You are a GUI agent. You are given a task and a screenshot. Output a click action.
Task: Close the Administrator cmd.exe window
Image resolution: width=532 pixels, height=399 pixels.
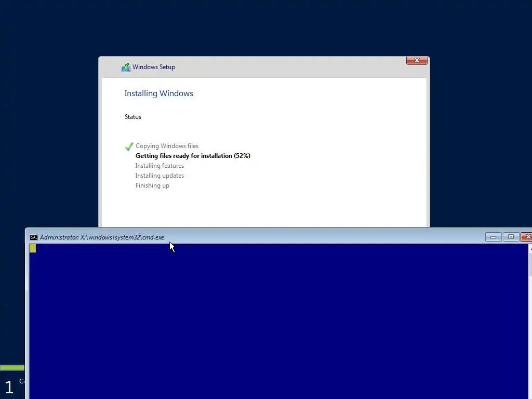527,237
